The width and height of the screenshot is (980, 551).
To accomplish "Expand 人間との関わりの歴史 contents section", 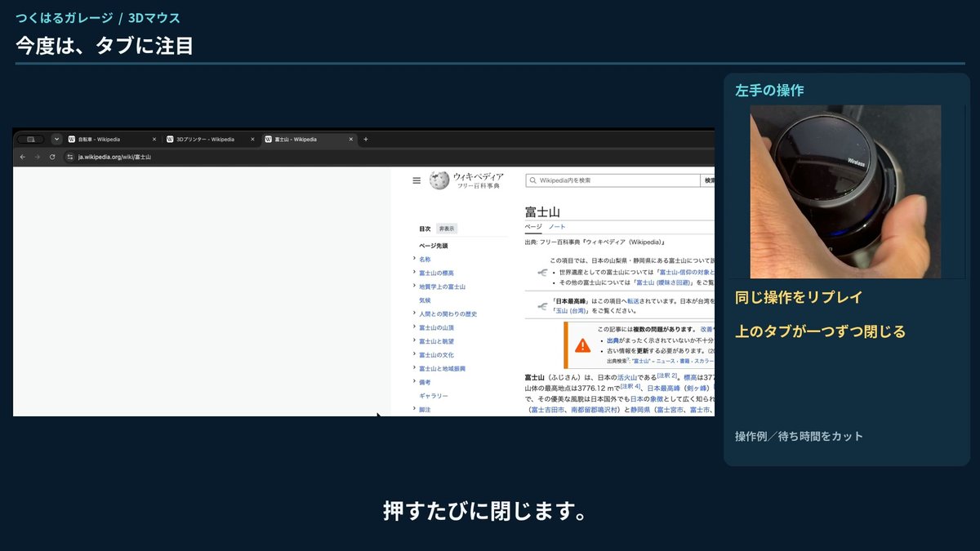I will 415,313.
